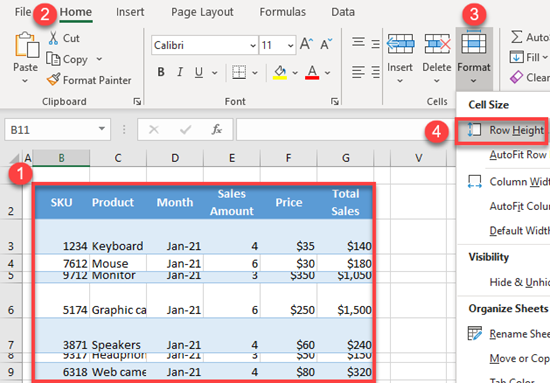Click the insert function fx icon

coord(217,129)
